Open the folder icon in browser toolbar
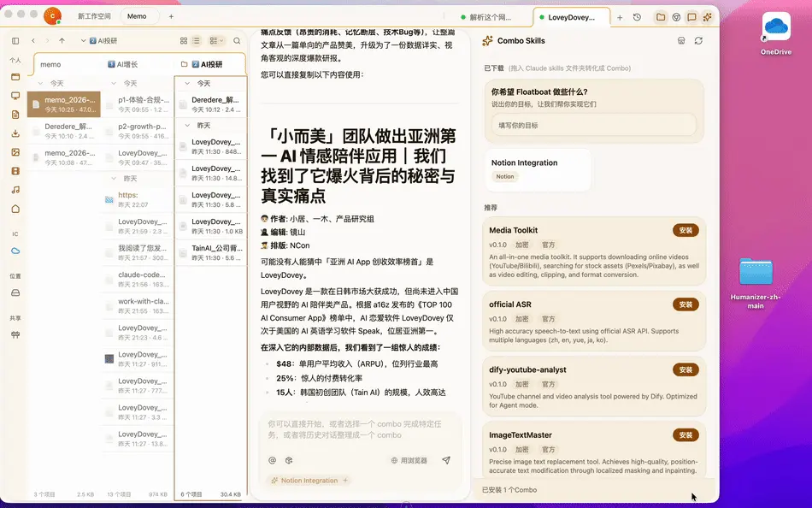812x508 pixels. [660, 16]
